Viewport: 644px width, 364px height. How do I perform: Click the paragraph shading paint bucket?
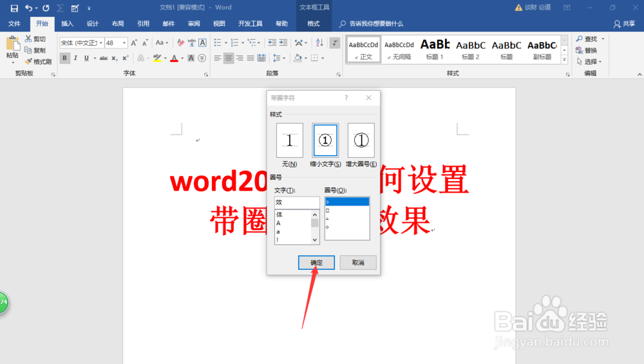298,59
